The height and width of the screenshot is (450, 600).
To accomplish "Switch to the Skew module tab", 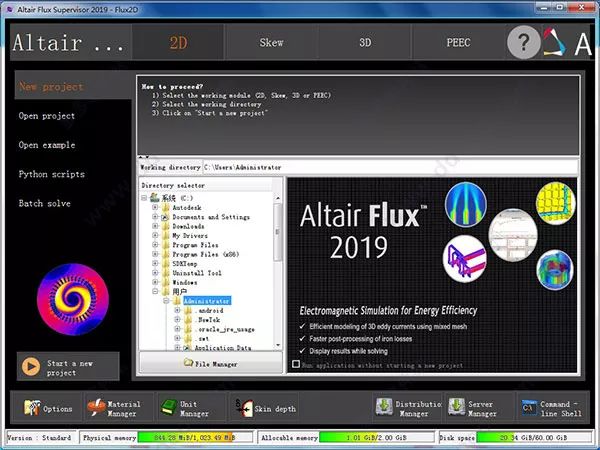I will click(x=271, y=43).
